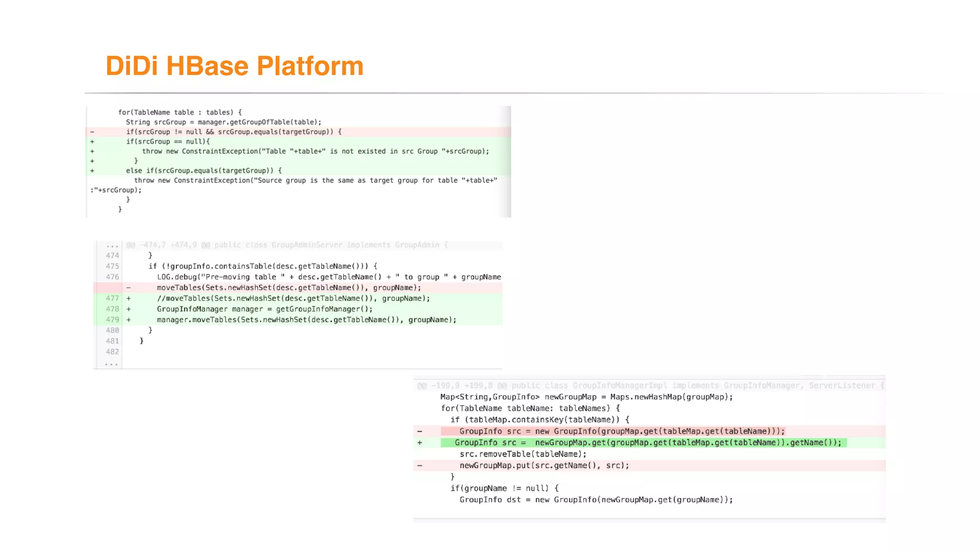Click line number 479
980x551 pixels.
pyautogui.click(x=112, y=320)
